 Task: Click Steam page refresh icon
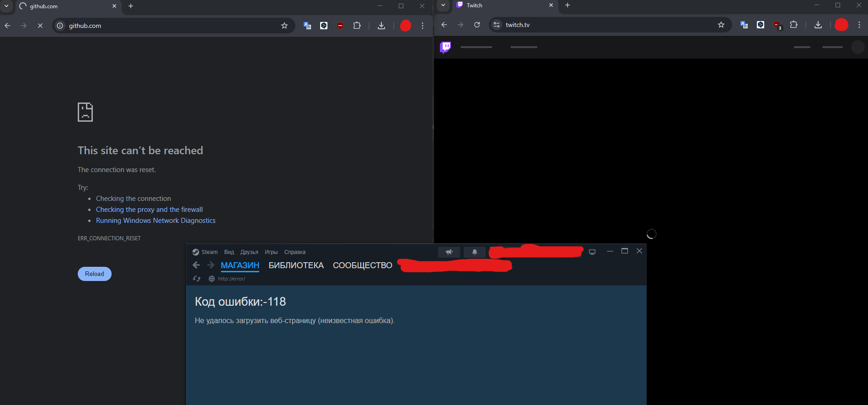(x=197, y=279)
